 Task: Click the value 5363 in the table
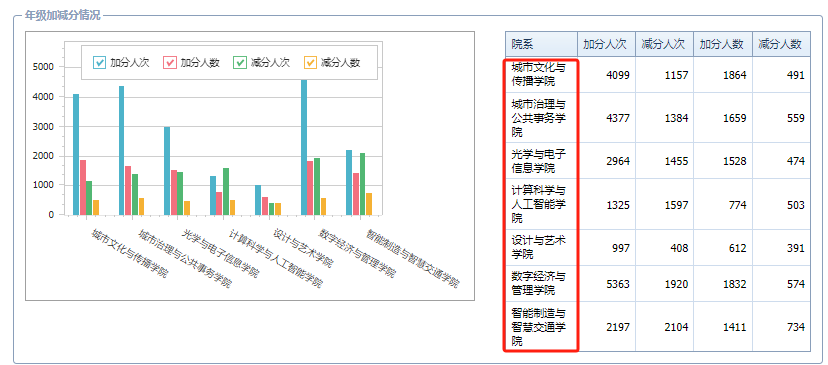[x=618, y=284]
